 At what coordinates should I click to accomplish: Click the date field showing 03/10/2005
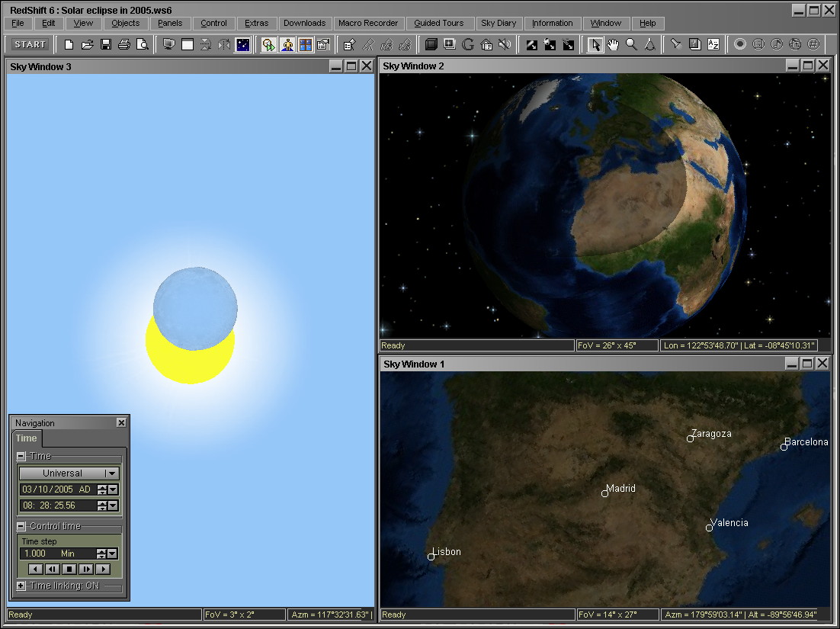click(57, 489)
